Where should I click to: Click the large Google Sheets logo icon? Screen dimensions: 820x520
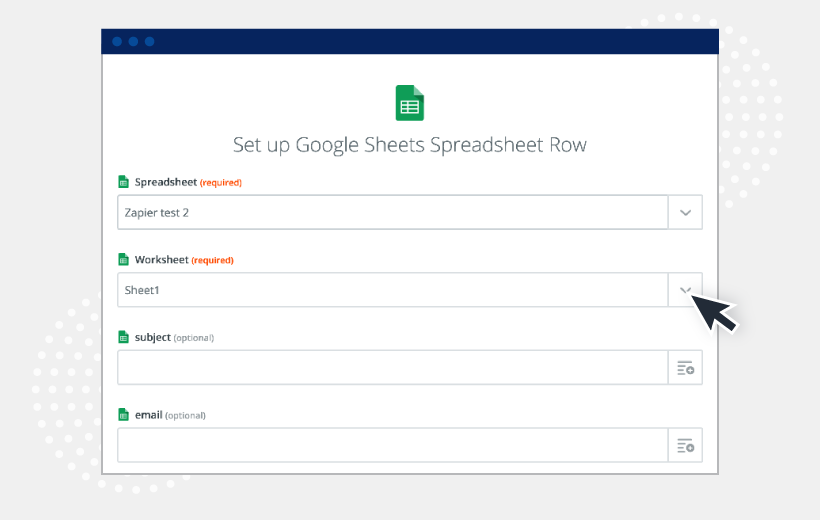[409, 103]
